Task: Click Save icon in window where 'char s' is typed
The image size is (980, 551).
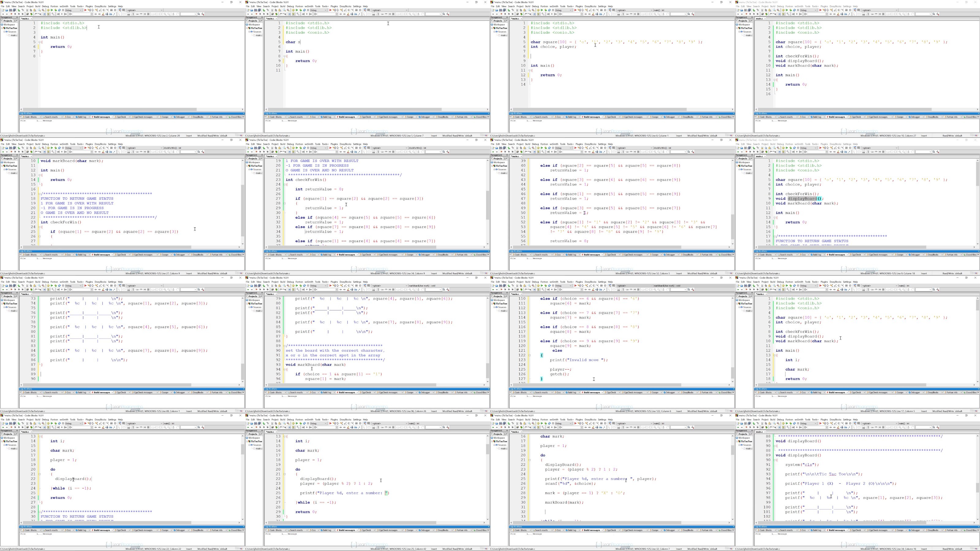Action: [255, 10]
